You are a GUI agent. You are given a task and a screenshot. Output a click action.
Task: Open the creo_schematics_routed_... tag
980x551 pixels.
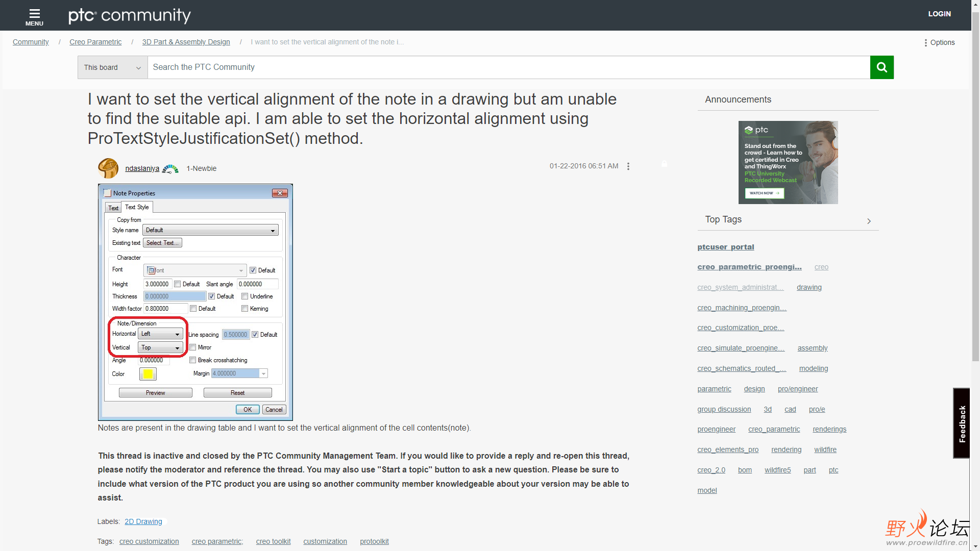point(742,368)
